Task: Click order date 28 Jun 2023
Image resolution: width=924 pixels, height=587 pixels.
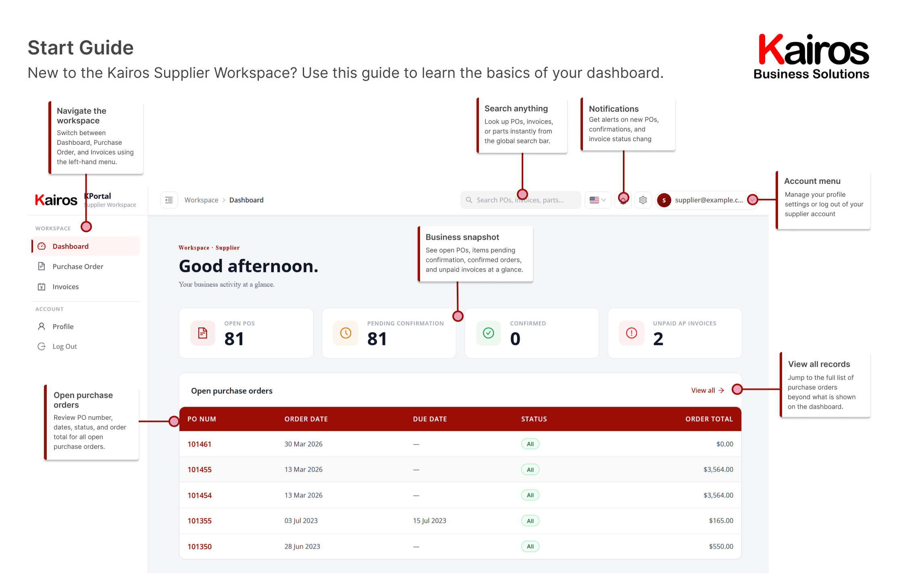Action: pos(302,546)
